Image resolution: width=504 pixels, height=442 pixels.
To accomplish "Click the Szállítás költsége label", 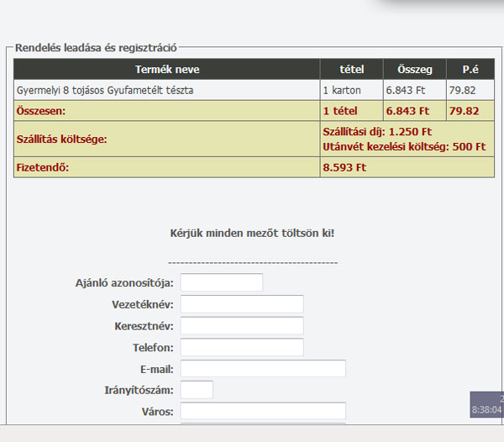I will pyautogui.click(x=62, y=139).
